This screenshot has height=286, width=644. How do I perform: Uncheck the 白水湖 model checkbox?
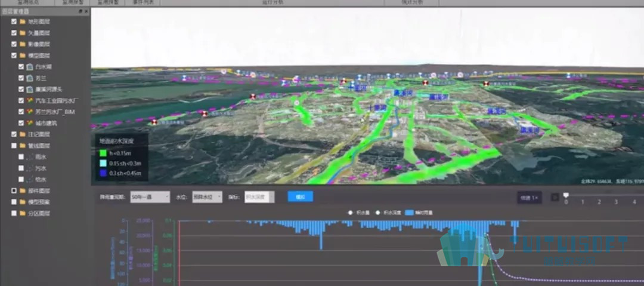[x=21, y=67]
